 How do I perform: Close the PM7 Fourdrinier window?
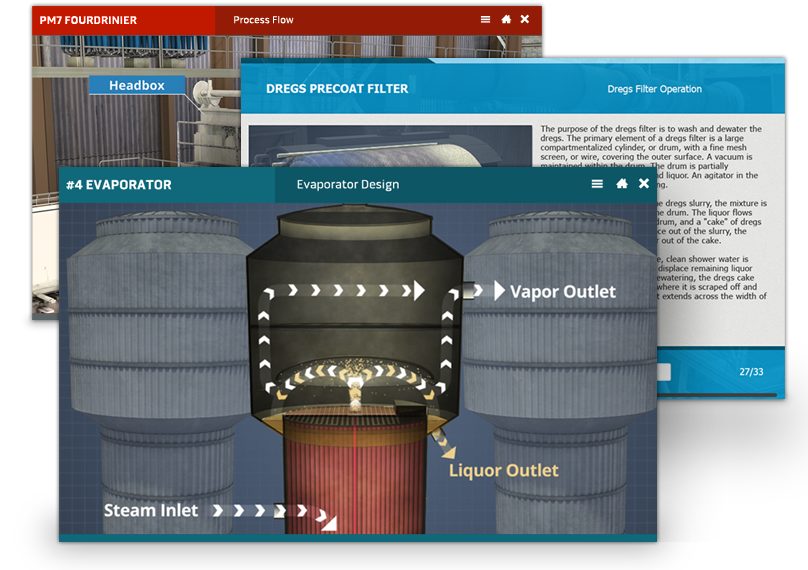[x=526, y=19]
